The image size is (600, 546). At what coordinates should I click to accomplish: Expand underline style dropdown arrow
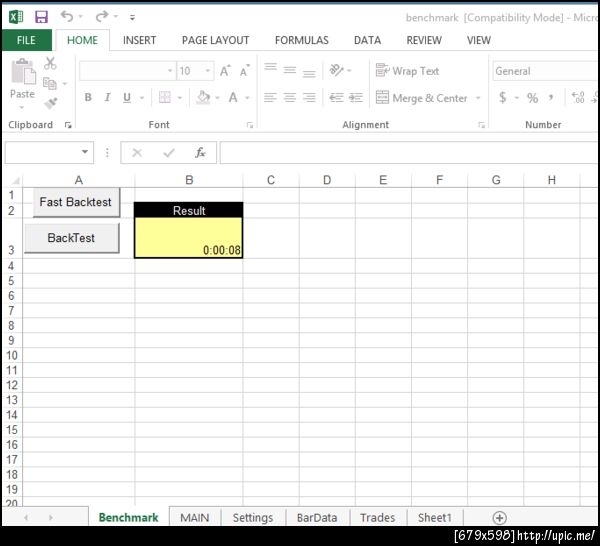[x=142, y=98]
